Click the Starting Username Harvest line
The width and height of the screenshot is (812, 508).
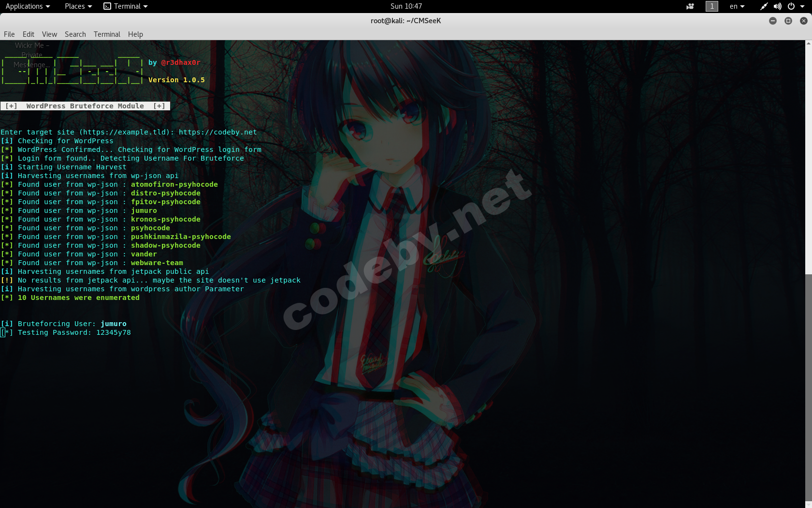(x=63, y=167)
